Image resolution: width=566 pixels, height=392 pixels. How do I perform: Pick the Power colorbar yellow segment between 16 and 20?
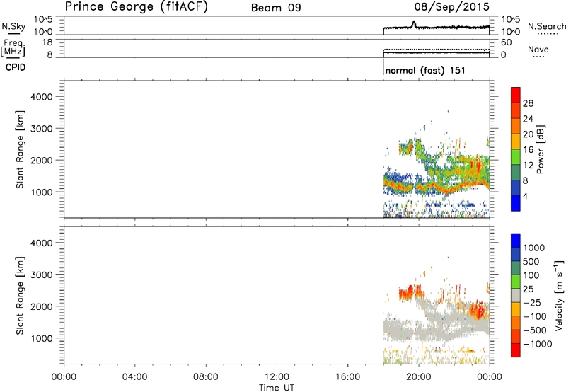coord(516,141)
